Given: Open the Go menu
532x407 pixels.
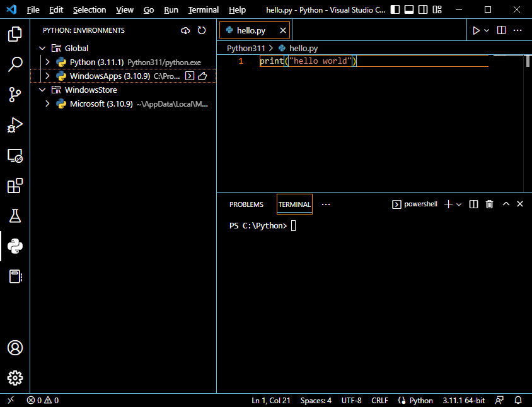Looking at the screenshot, I should 149,10.
